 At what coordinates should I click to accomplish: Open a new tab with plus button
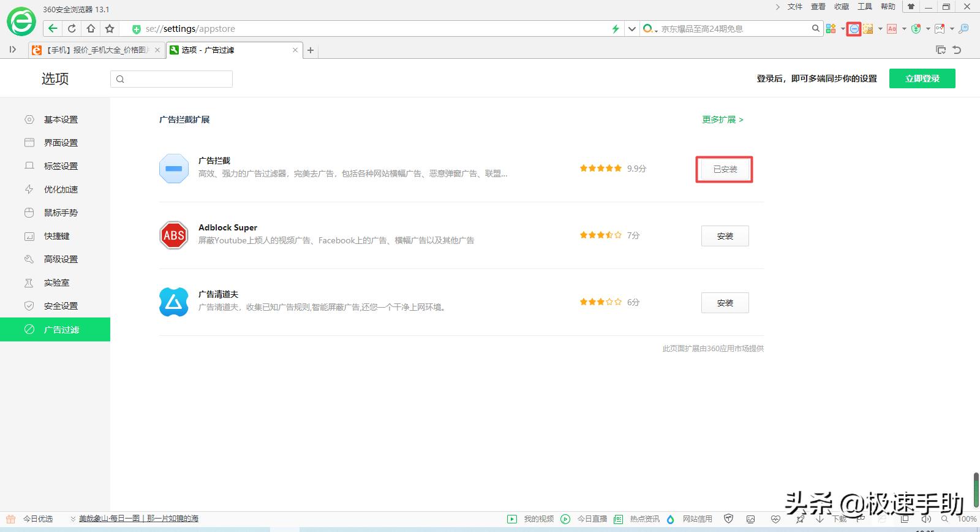coord(311,50)
